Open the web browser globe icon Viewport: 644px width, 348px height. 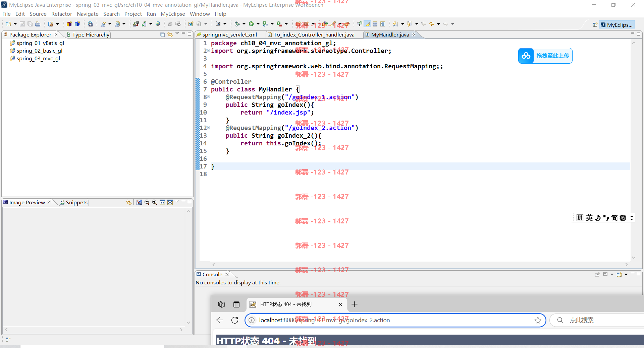point(158,24)
